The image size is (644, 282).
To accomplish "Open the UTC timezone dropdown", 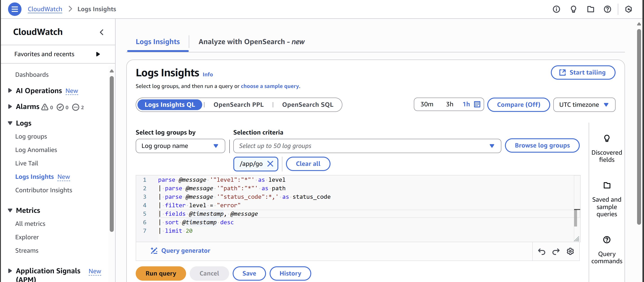I will tap(584, 105).
